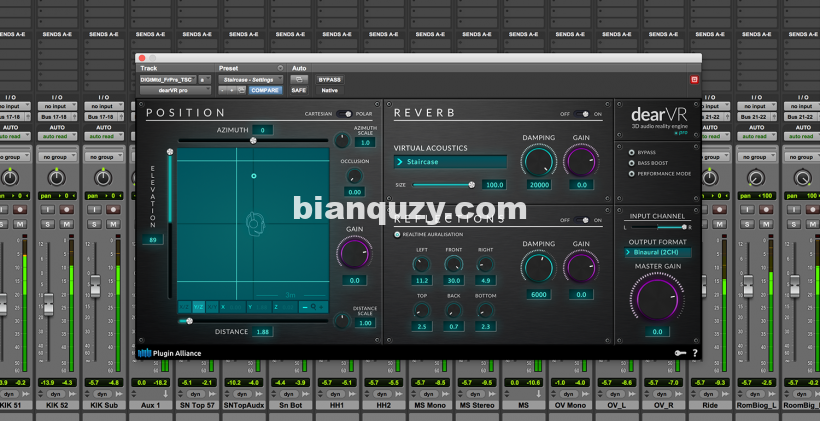Open the preset settings circle icon beside Preset
The width and height of the screenshot is (820, 421).
click(280, 68)
